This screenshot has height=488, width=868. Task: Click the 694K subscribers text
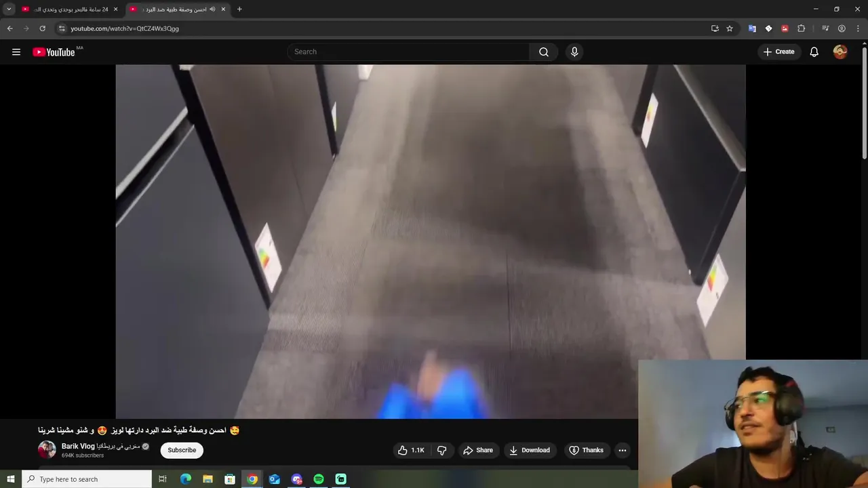tap(83, 455)
